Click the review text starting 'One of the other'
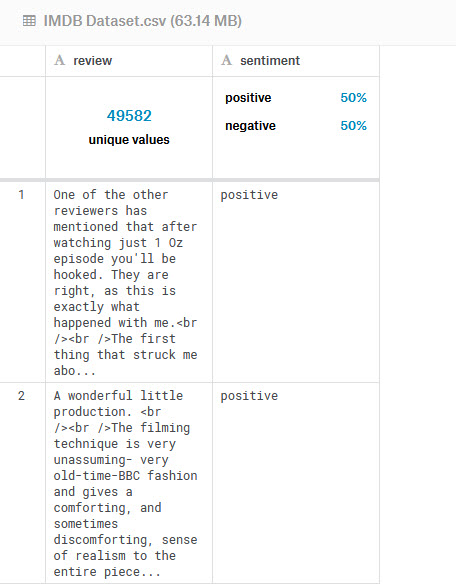Screen dimensions: 456x584 126,283
